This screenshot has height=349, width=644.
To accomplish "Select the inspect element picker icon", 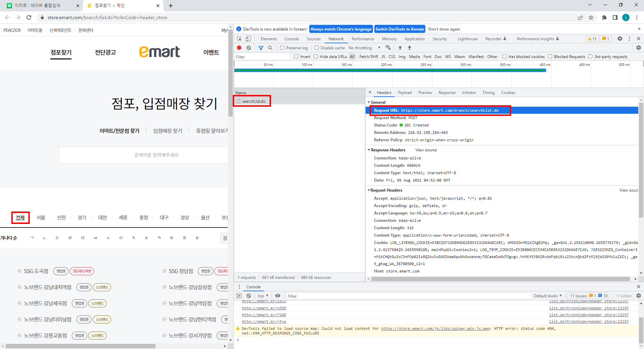I will click(239, 39).
